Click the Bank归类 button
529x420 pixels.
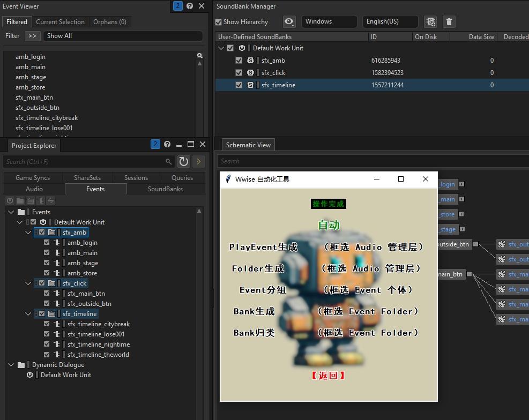tap(254, 333)
